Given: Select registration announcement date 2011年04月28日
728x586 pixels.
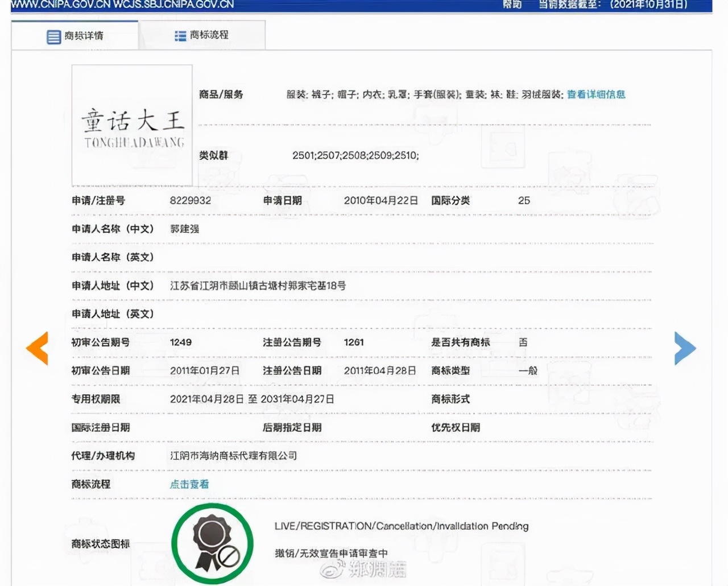Looking at the screenshot, I should (x=380, y=370).
